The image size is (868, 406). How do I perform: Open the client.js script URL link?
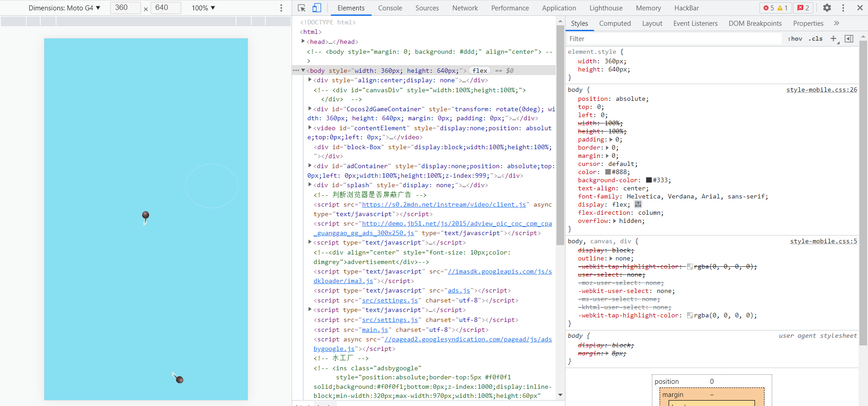[x=444, y=205]
